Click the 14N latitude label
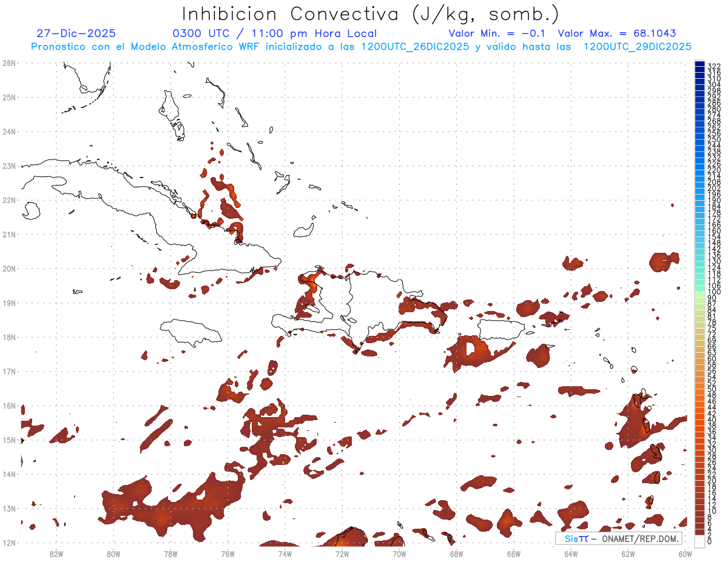The height and width of the screenshot is (562, 728). tap(9, 474)
